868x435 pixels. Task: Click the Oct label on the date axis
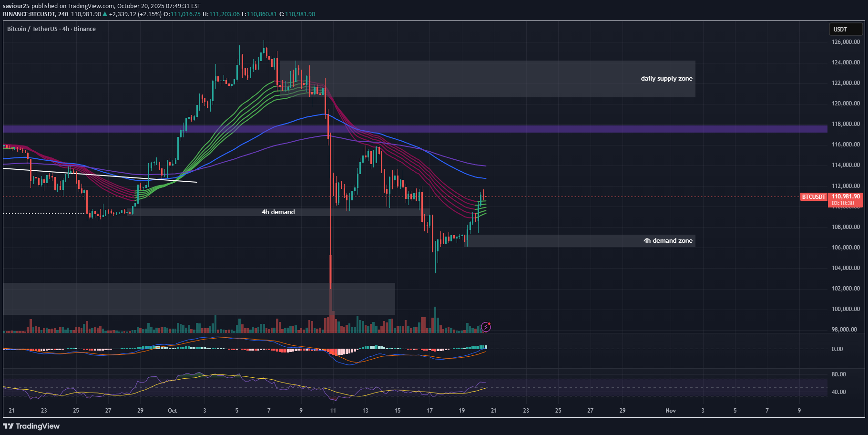click(172, 411)
